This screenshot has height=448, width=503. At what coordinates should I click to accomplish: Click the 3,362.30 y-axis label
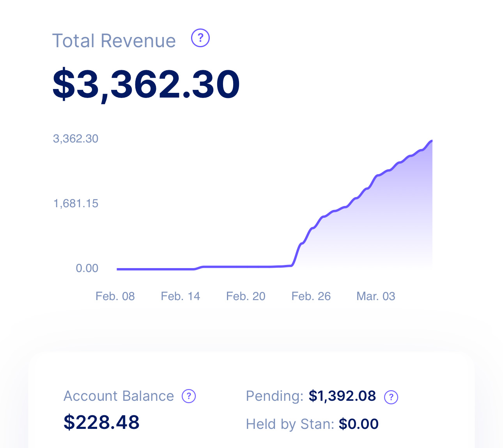76,139
